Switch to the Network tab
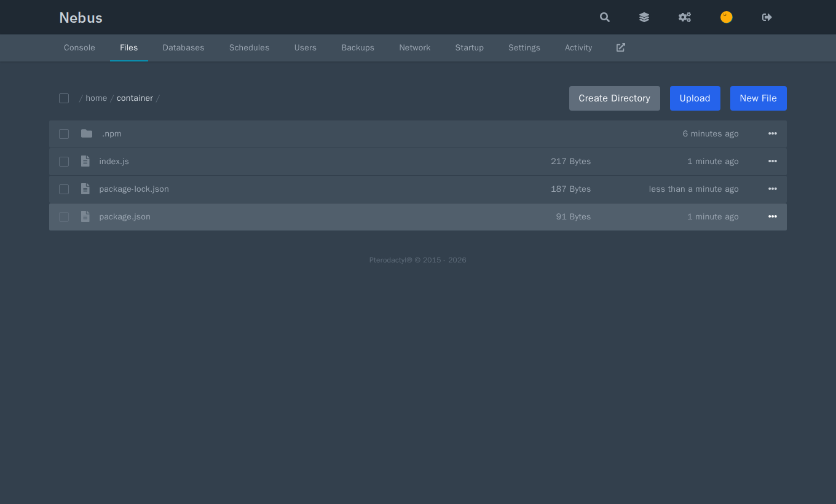This screenshot has width=836, height=504. click(x=415, y=48)
